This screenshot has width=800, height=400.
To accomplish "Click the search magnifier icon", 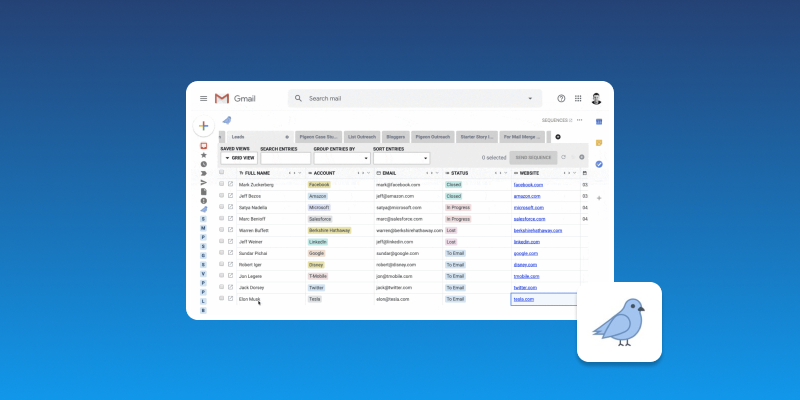I will pos(298,98).
